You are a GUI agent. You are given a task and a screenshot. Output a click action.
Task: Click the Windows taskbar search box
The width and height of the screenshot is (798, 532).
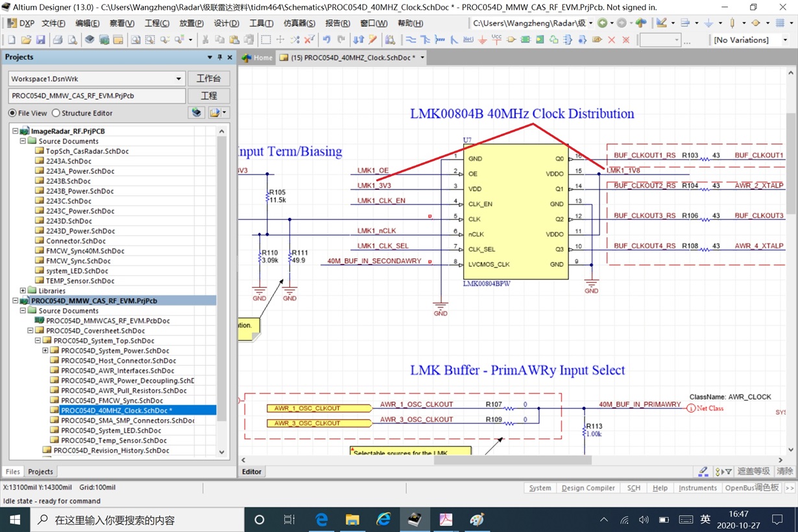[136, 520]
